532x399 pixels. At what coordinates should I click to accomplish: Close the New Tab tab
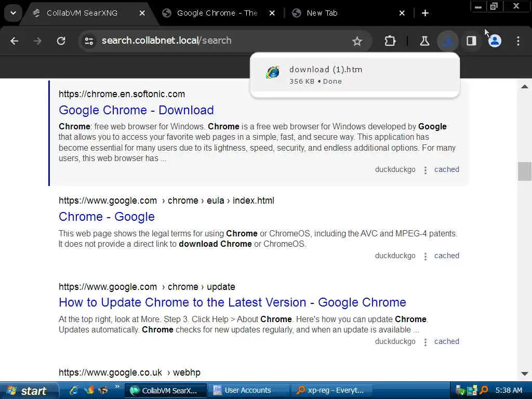click(x=402, y=13)
